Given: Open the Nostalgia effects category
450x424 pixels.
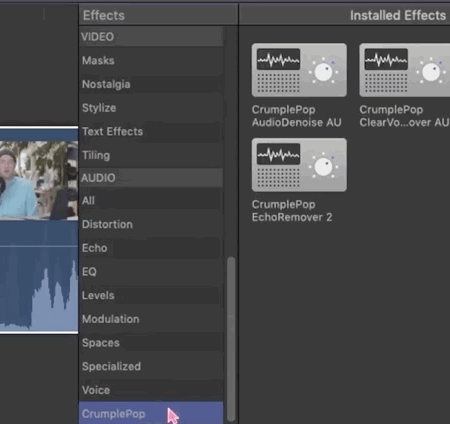Looking at the screenshot, I should click(151, 84).
